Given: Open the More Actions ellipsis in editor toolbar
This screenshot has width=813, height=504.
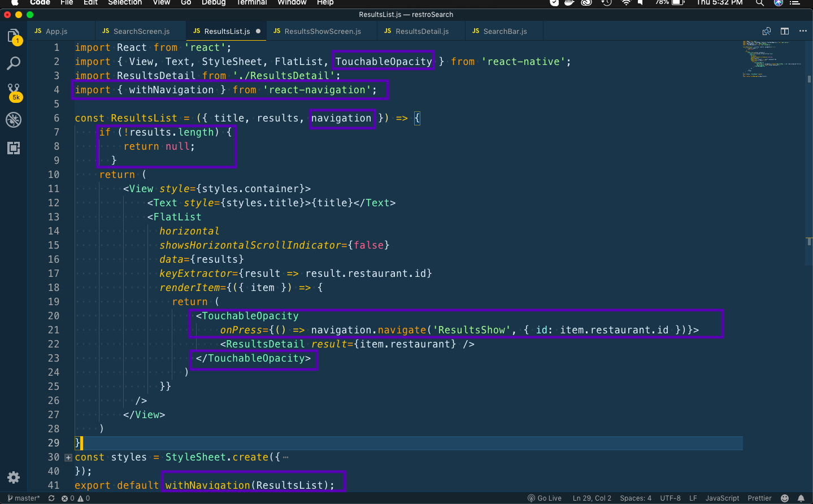Looking at the screenshot, I should point(803,31).
